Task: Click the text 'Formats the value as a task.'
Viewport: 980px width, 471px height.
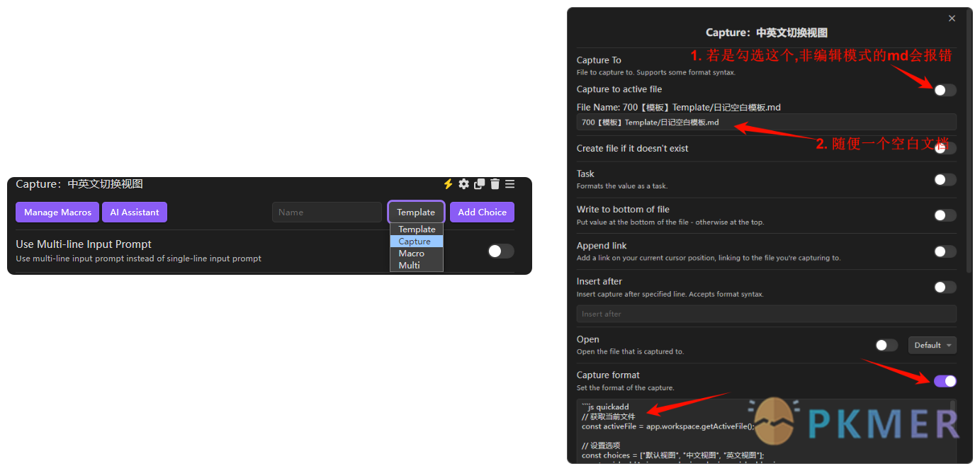Action: coord(622,186)
